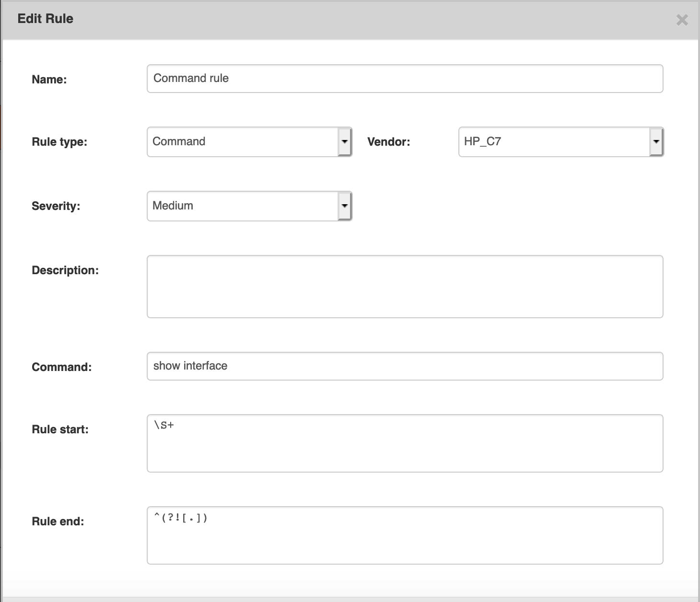
Task: Click the 'Command:' label
Action: 61,367
